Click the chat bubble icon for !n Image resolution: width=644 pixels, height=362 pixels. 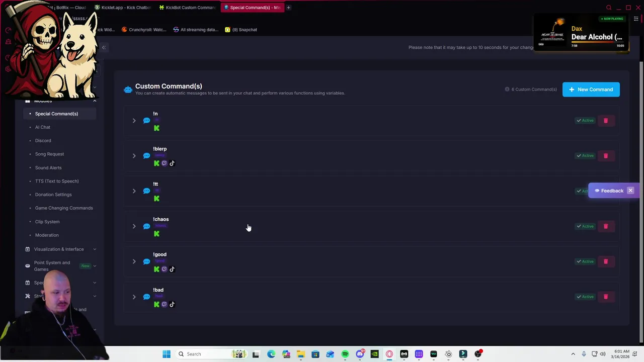[x=146, y=121]
